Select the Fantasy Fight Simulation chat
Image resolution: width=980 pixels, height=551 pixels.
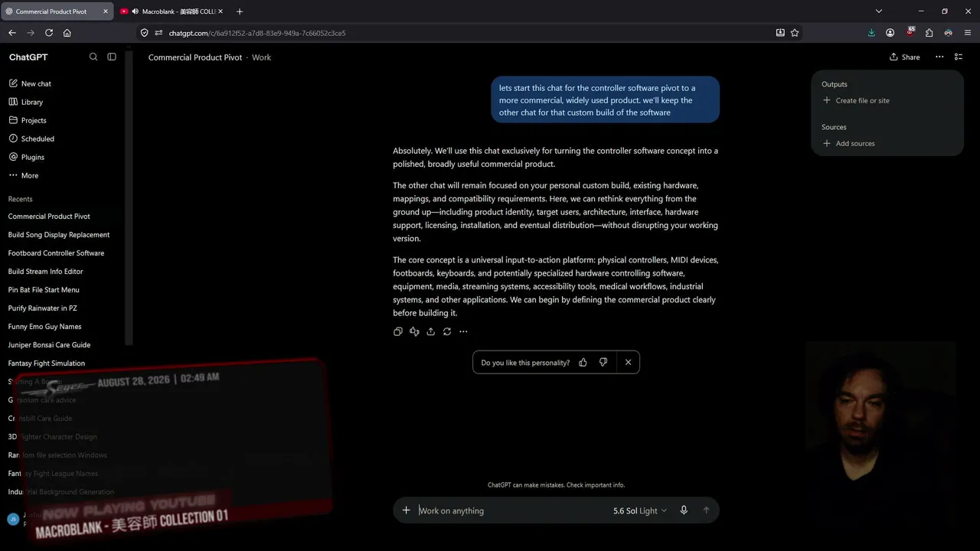tap(47, 364)
